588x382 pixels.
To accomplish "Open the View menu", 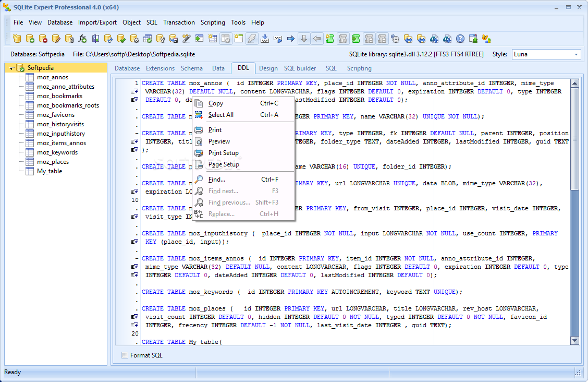I will pyautogui.click(x=35, y=22).
